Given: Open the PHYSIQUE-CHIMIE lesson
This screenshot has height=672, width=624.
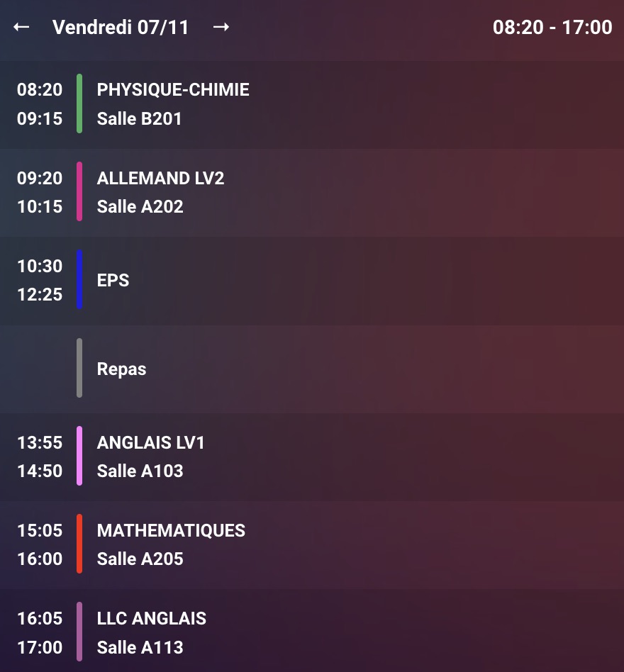Looking at the screenshot, I should click(x=173, y=90).
